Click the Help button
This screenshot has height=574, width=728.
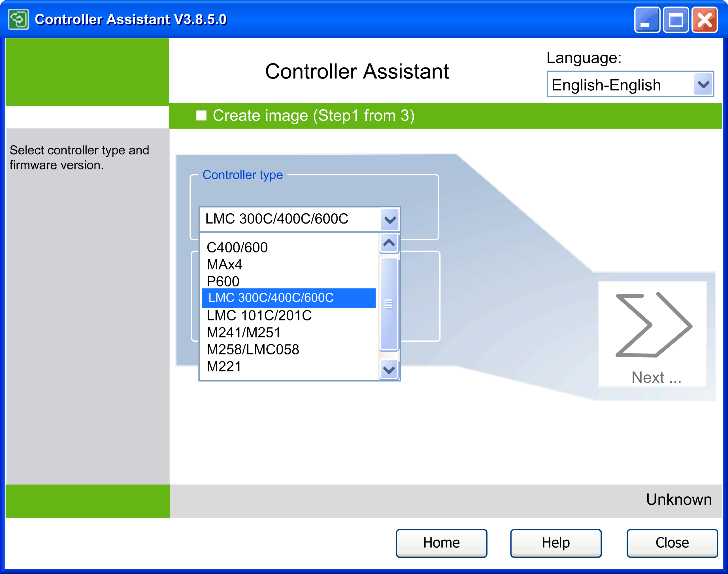click(x=556, y=543)
